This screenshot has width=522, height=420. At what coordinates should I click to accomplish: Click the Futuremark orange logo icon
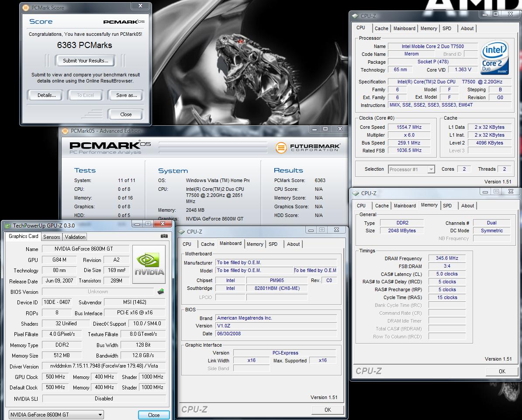(x=281, y=147)
